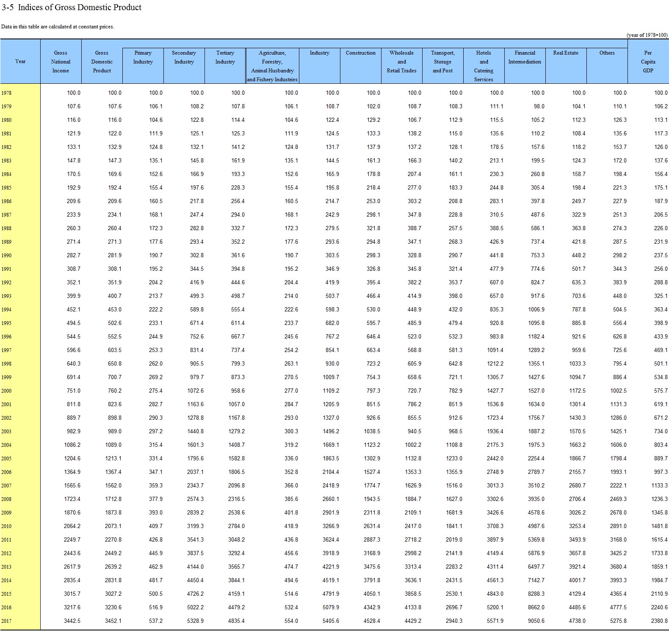Image resolution: width=669 pixels, height=644 pixels.
Task: Click the 1982 Hotels and Catering value 178.5
Action: click(497, 147)
